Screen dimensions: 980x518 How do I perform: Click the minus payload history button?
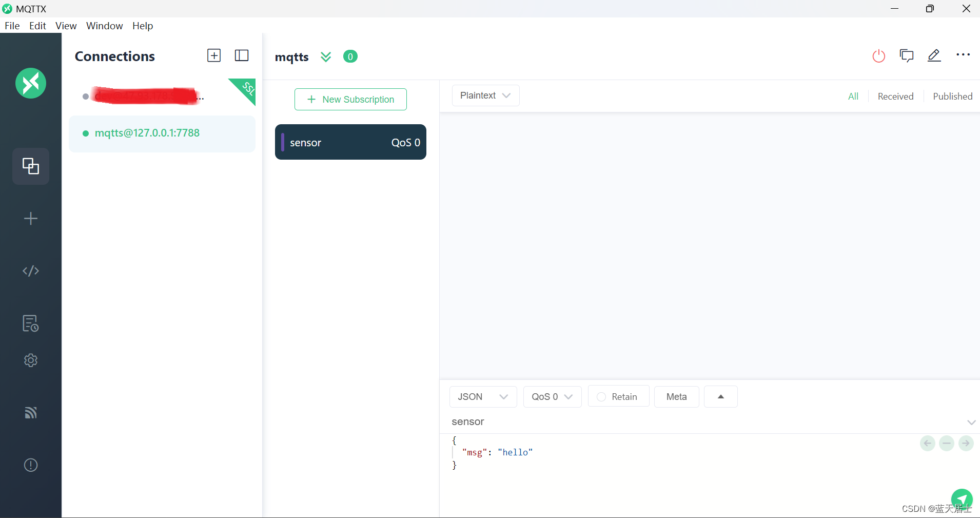[x=947, y=443]
